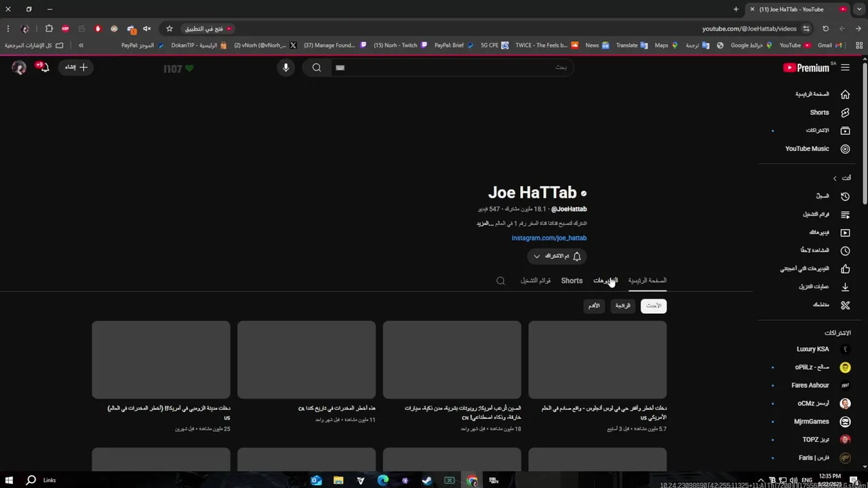Reload the page with refresh icon
Viewport: 868px width, 488px height.
825,28
